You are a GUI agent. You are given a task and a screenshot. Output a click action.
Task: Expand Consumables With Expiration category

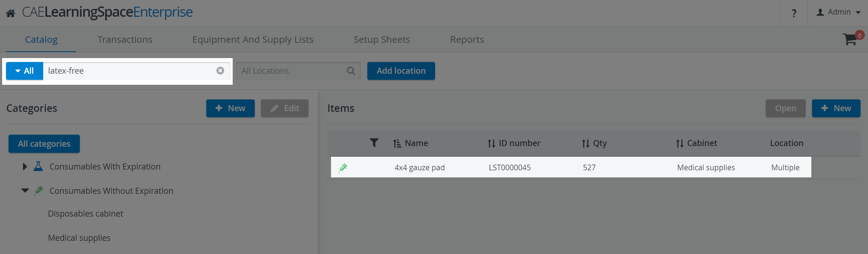click(25, 166)
